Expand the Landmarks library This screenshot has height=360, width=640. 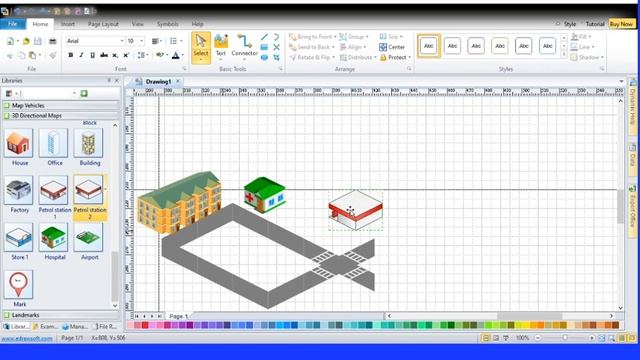61,315
